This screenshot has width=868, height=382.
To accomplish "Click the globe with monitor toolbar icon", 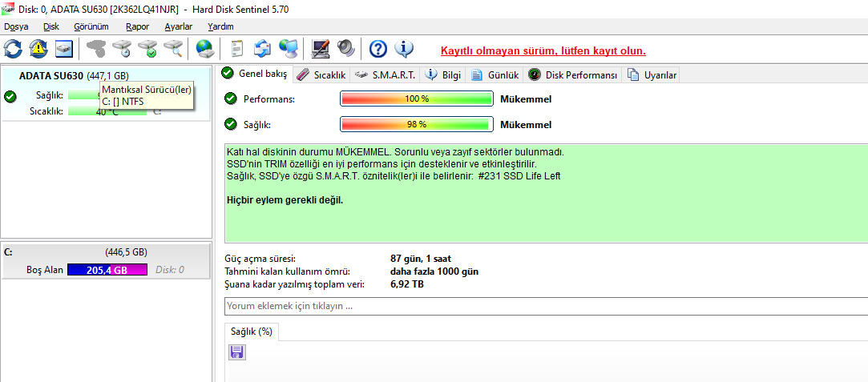I will click(x=288, y=49).
